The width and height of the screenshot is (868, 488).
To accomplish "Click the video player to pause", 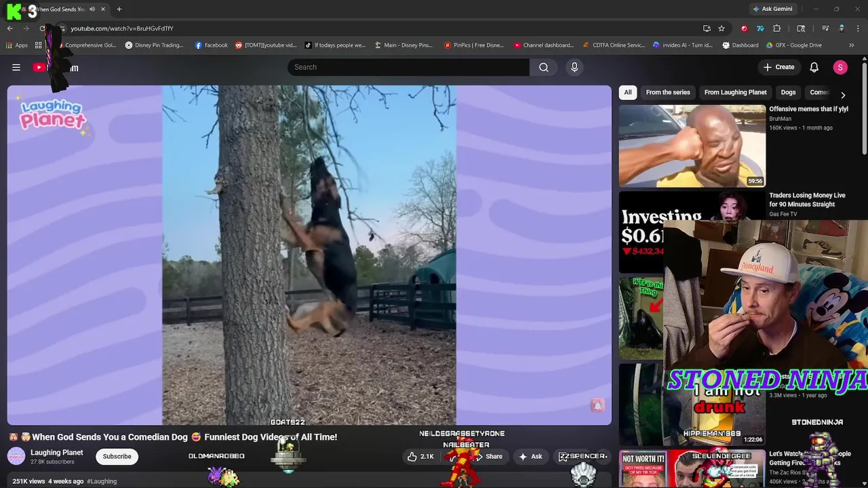I will tap(309, 255).
